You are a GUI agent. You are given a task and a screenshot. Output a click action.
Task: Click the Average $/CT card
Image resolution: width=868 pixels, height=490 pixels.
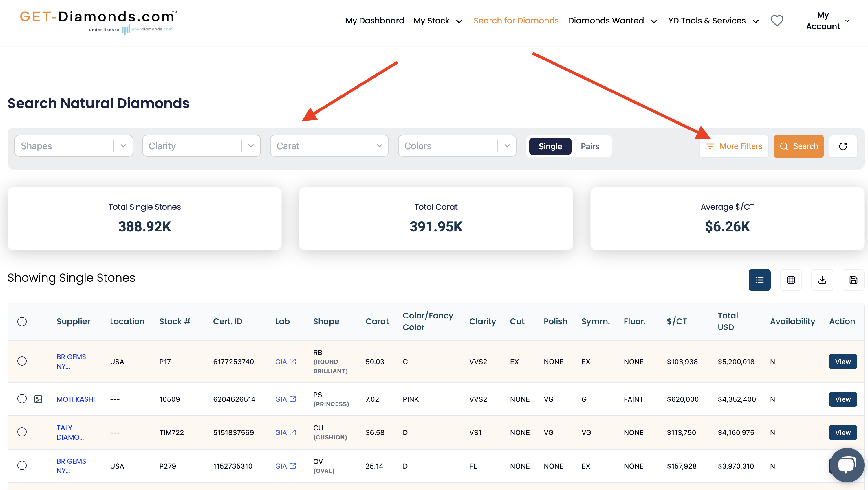click(727, 219)
